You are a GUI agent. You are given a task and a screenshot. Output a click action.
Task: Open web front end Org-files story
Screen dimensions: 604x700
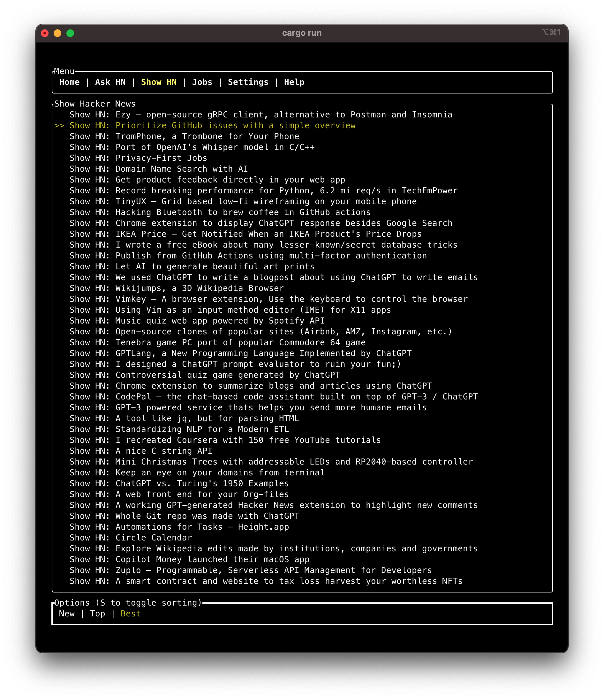point(179,494)
